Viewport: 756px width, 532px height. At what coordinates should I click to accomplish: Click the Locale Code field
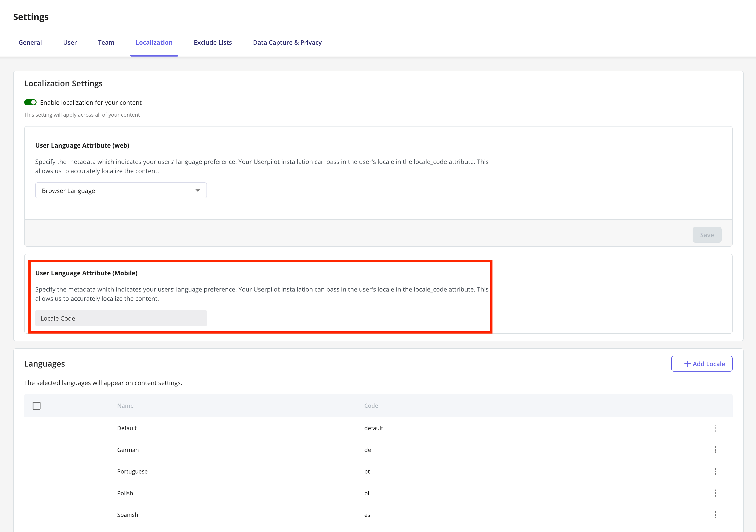coord(121,318)
